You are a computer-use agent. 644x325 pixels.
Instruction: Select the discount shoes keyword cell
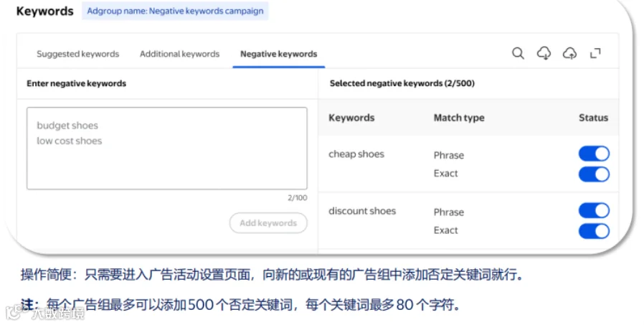pyautogui.click(x=362, y=211)
